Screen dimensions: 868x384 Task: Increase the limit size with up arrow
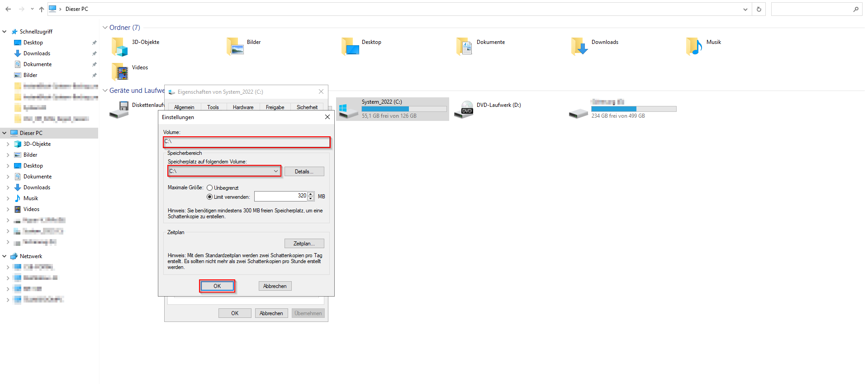[311, 194]
